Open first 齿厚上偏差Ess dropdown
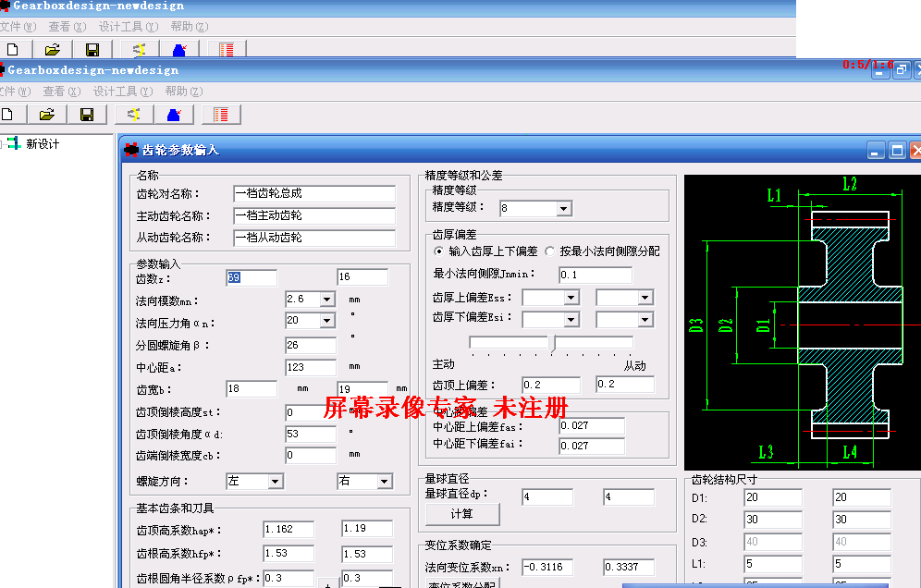Viewport: 921px width, 588px height. (x=571, y=298)
